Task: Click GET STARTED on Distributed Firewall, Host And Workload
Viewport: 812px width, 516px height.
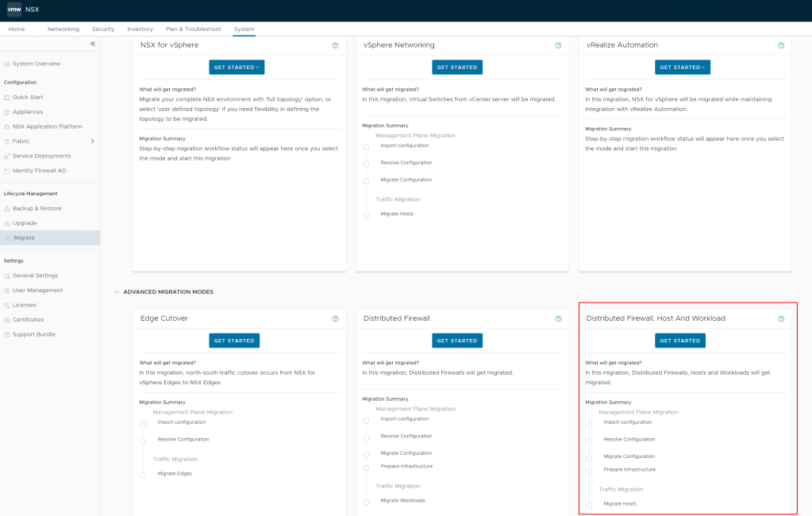Action: pos(679,340)
